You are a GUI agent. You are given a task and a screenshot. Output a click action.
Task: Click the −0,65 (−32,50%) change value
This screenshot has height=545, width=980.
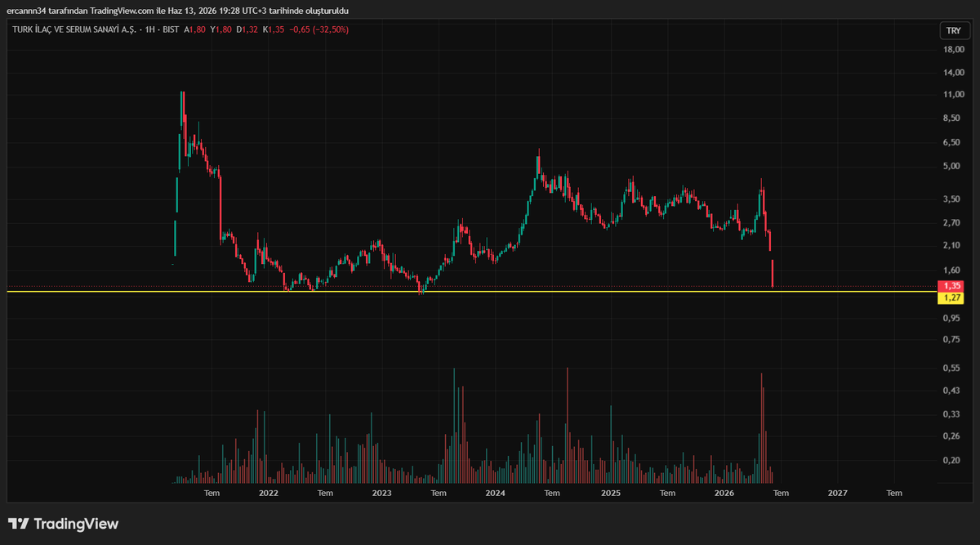coord(320,29)
